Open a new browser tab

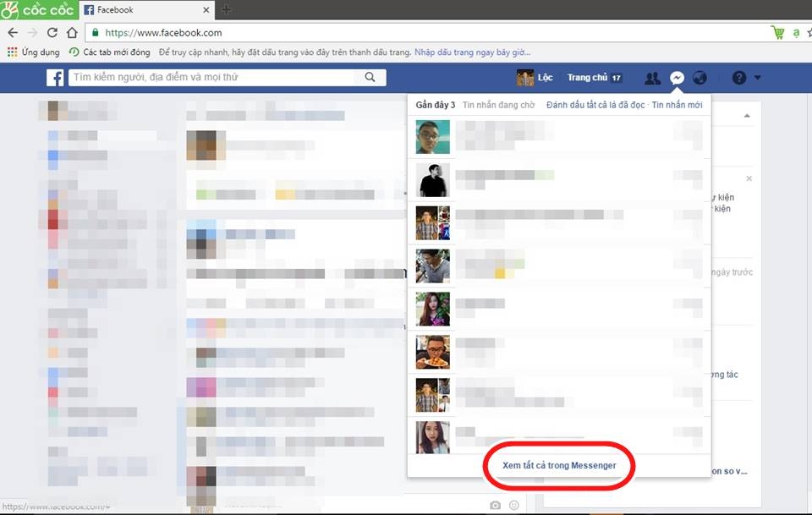pos(226,10)
